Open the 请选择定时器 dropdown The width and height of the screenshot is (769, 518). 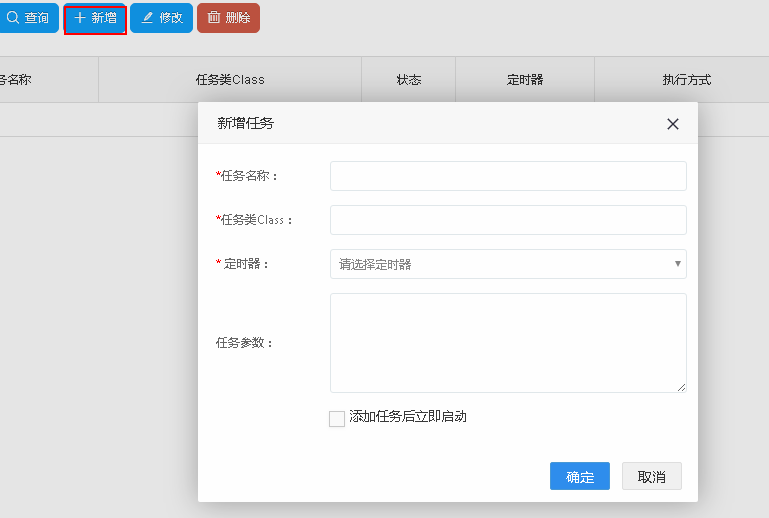[x=508, y=264]
